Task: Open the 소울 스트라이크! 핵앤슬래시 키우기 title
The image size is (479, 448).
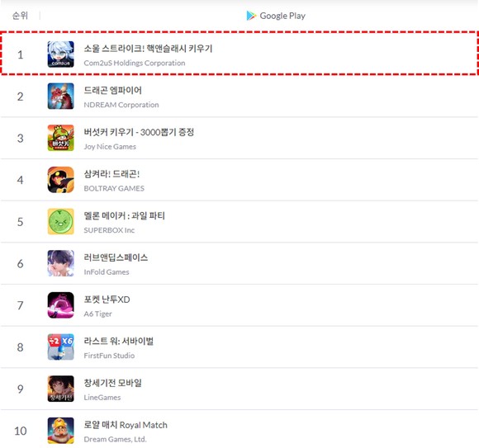Action: (x=148, y=49)
